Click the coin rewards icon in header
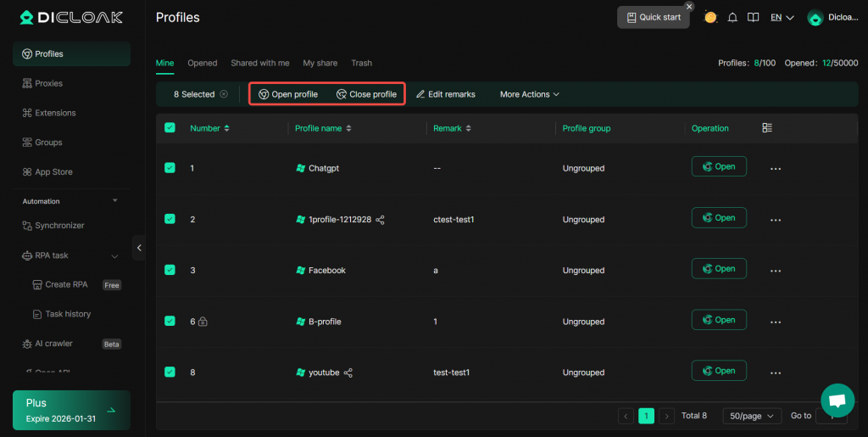Viewport: 868px width, 437px height. click(710, 18)
